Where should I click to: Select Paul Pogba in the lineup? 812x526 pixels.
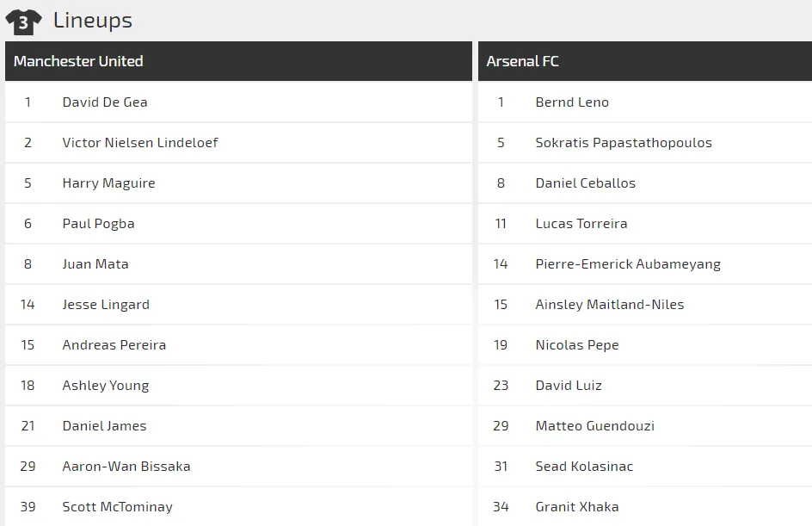[98, 223]
